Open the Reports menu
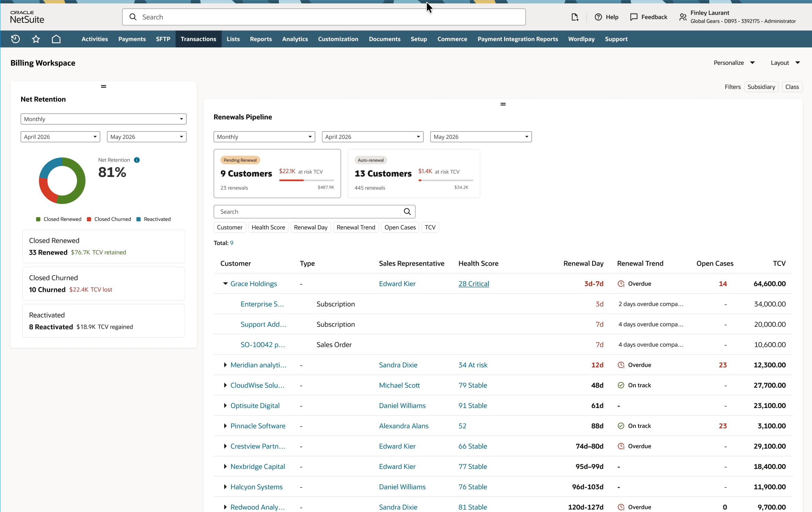Image resolution: width=812 pixels, height=512 pixels. (261, 39)
